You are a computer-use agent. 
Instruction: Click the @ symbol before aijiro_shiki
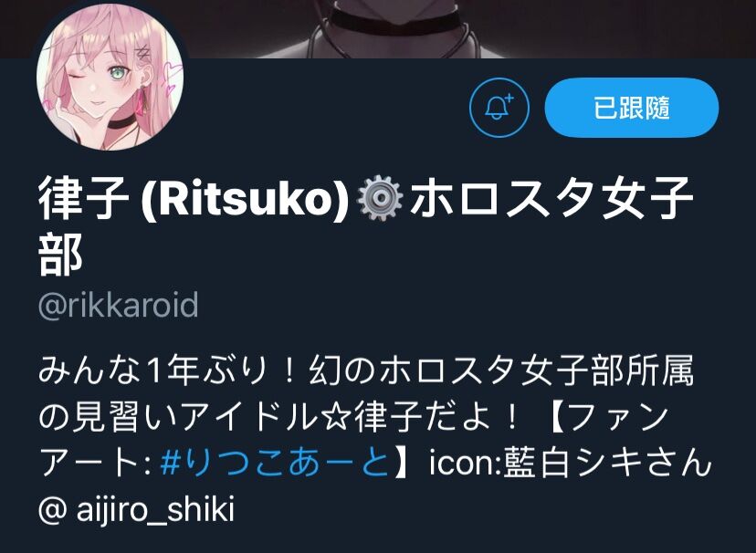point(53,509)
